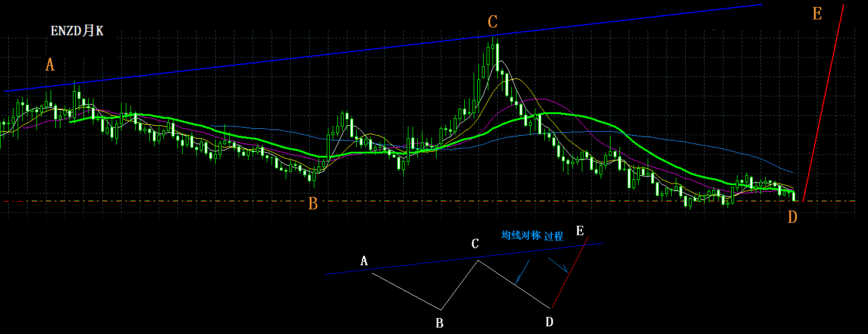The height and width of the screenshot is (334, 868).
Task: Select the orange C label at peak
Action: click(492, 22)
